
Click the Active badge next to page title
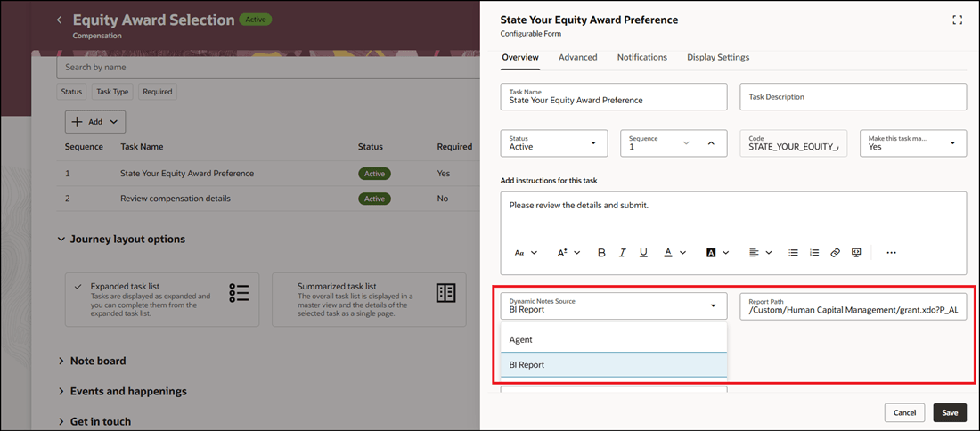pyautogui.click(x=255, y=20)
